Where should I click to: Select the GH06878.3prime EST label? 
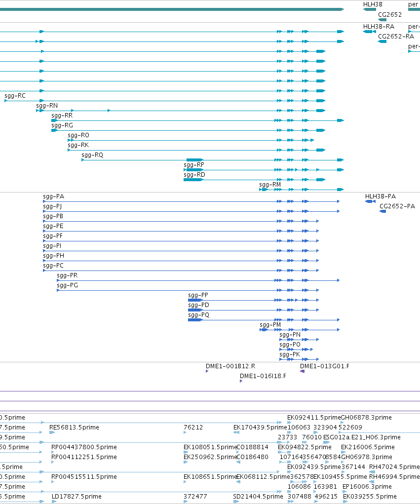pos(366,418)
